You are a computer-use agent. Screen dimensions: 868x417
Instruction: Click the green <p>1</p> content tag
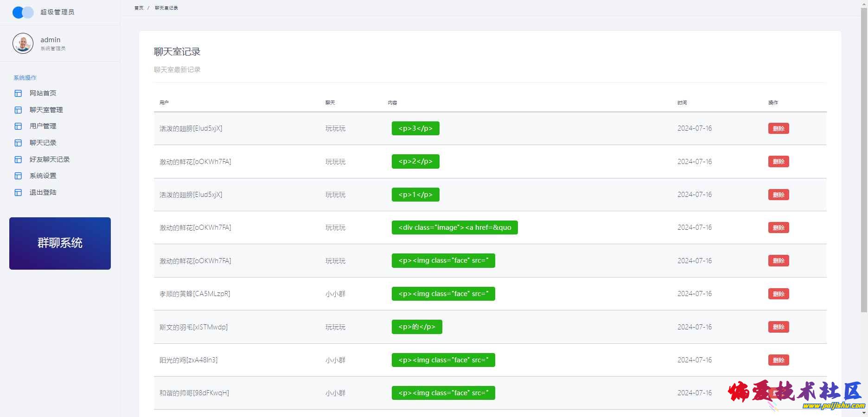click(x=415, y=195)
